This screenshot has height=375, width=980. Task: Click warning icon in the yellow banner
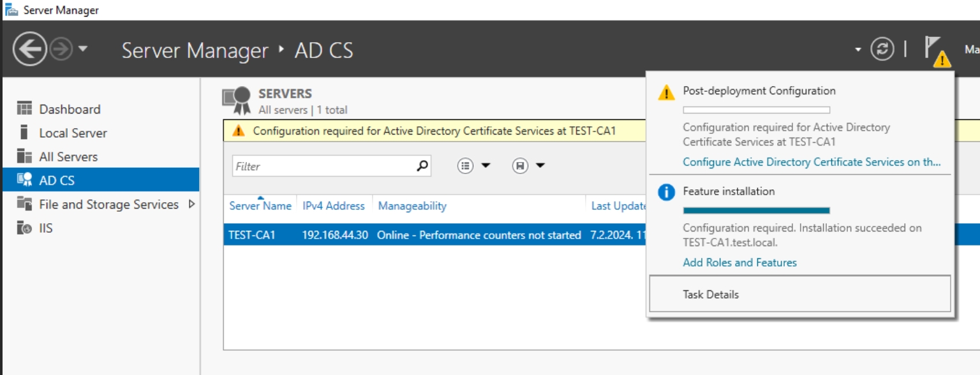coord(239,131)
